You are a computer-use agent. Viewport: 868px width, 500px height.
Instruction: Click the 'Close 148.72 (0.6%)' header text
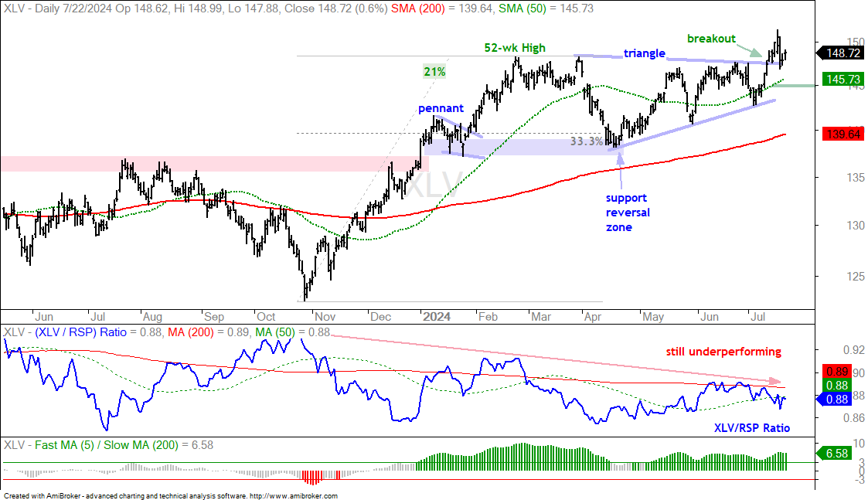click(x=336, y=9)
